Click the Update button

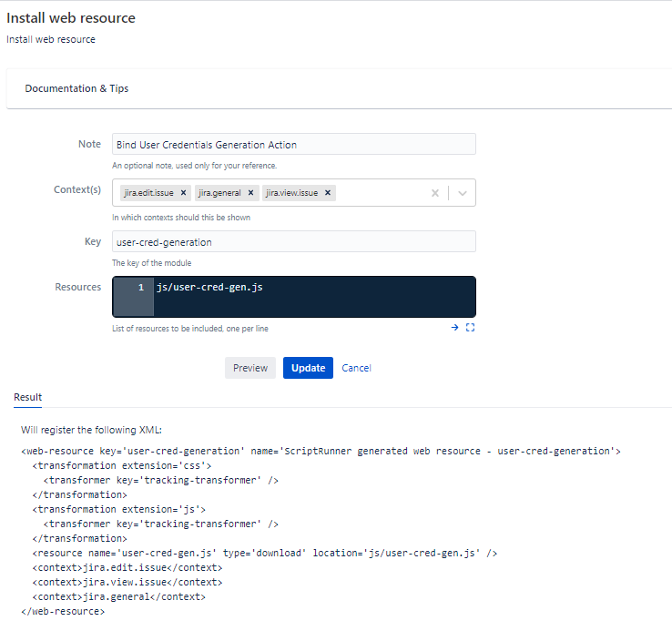(x=308, y=368)
